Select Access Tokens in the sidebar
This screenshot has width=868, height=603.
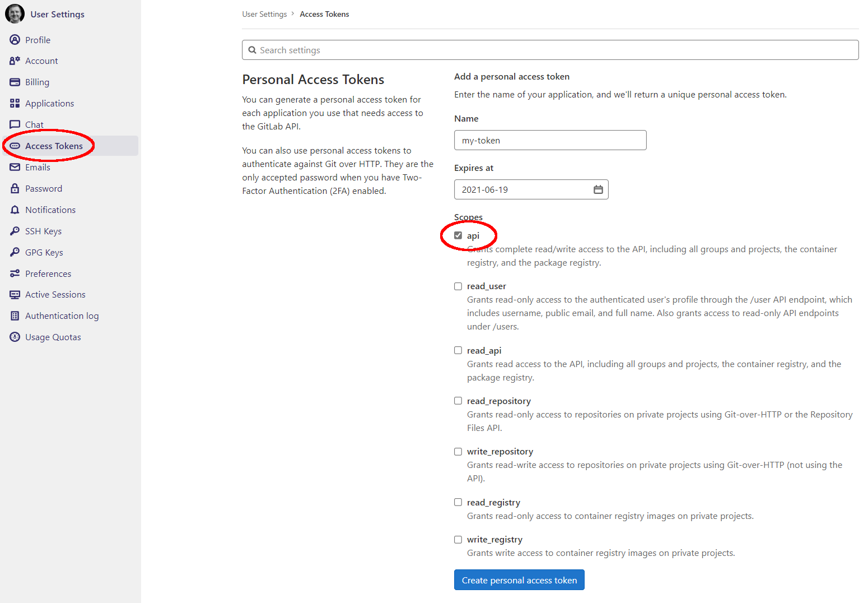coord(55,146)
